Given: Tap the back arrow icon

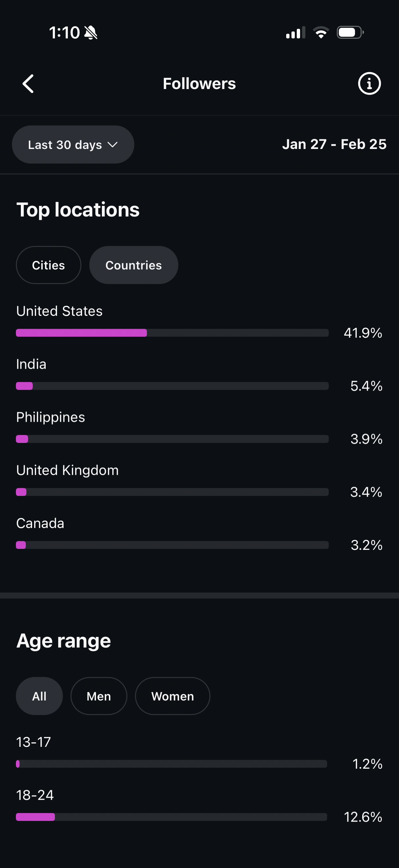Looking at the screenshot, I should coord(28,83).
